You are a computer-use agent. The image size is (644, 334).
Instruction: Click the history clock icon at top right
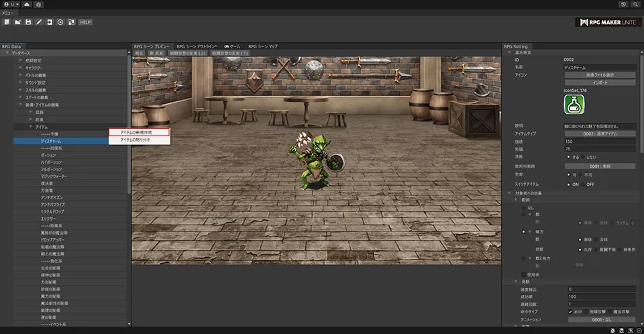623,5
